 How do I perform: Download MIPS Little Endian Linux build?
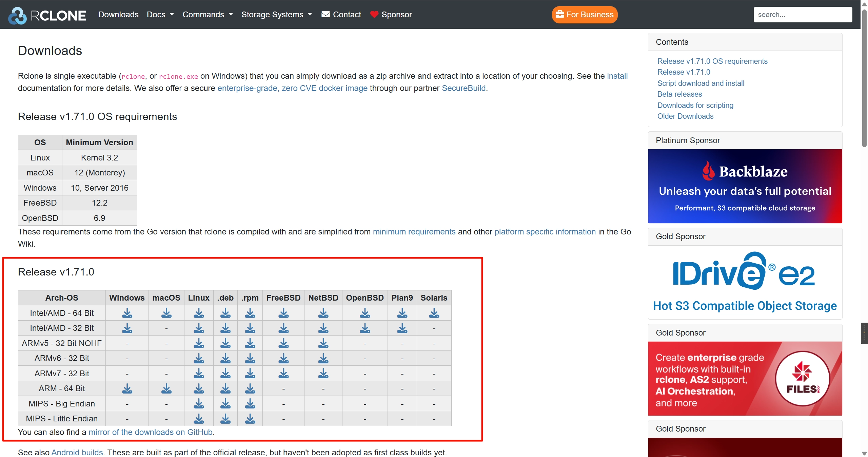[x=199, y=419]
